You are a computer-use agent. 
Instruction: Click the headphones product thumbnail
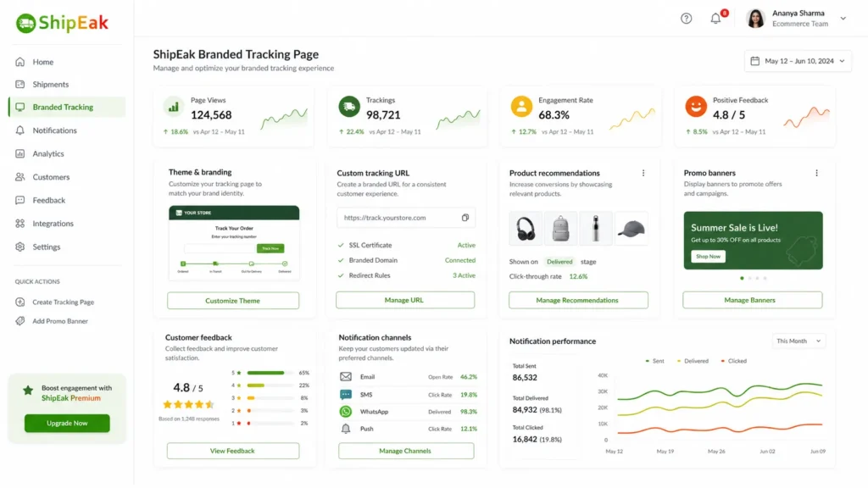pos(526,229)
